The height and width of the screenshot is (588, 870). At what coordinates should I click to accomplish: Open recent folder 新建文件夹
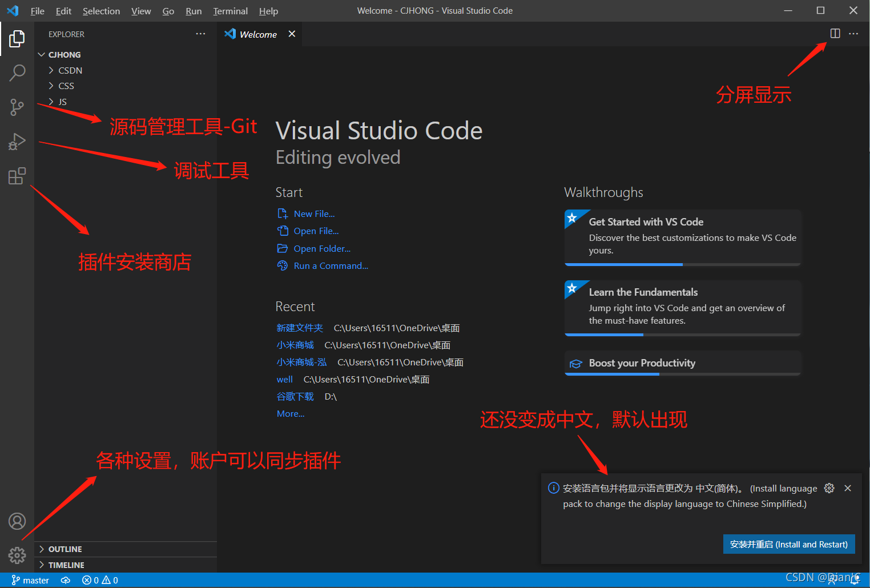pos(300,328)
